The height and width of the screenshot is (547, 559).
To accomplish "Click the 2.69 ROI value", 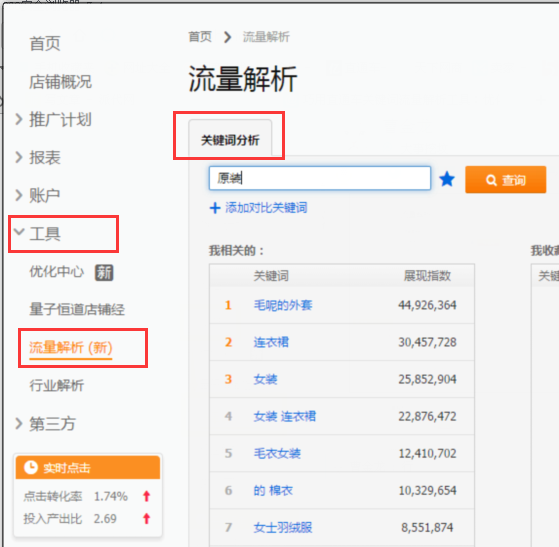I will (x=105, y=518).
